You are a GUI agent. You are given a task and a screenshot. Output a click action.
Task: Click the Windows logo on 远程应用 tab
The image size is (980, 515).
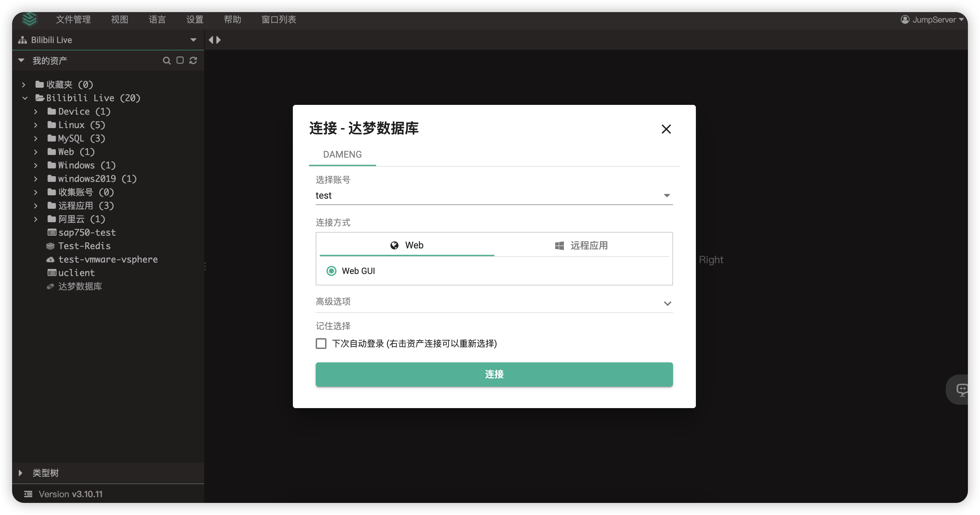coord(559,246)
